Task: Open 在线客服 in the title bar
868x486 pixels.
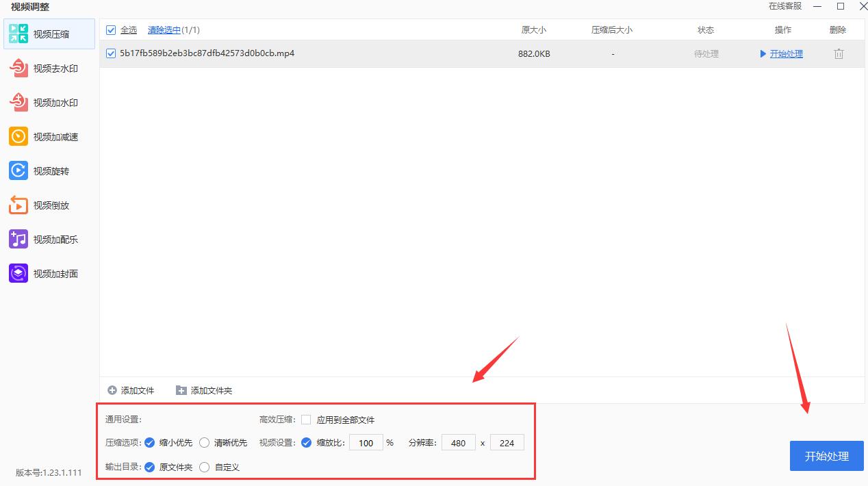Action: (x=786, y=6)
